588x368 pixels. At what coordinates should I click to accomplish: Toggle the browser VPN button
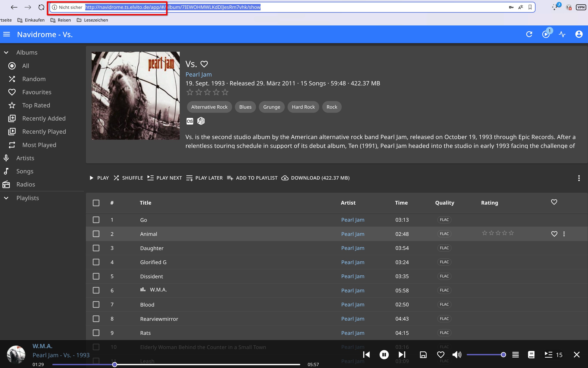(581, 7)
